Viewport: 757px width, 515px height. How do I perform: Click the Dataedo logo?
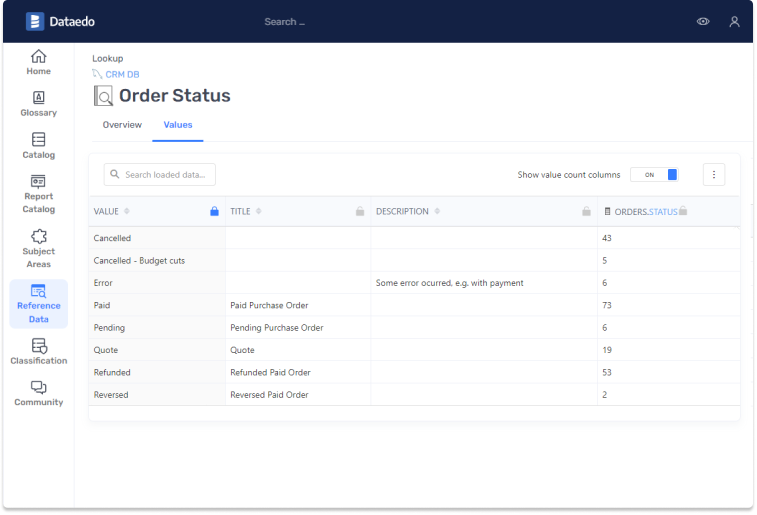(61, 21)
